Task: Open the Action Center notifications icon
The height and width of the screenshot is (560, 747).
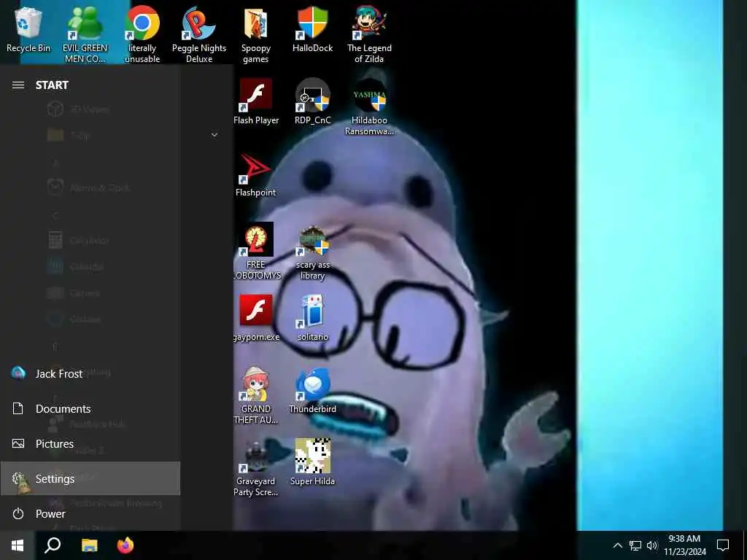Action: click(x=723, y=545)
